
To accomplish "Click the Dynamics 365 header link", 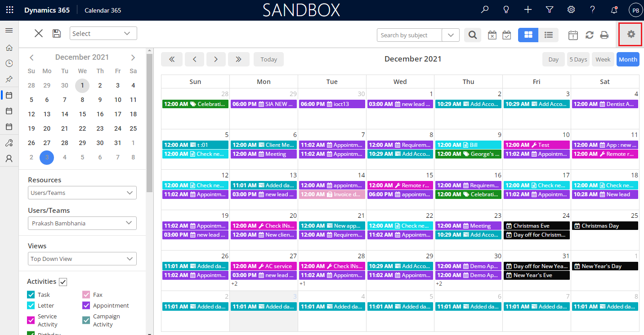I will click(x=47, y=10).
